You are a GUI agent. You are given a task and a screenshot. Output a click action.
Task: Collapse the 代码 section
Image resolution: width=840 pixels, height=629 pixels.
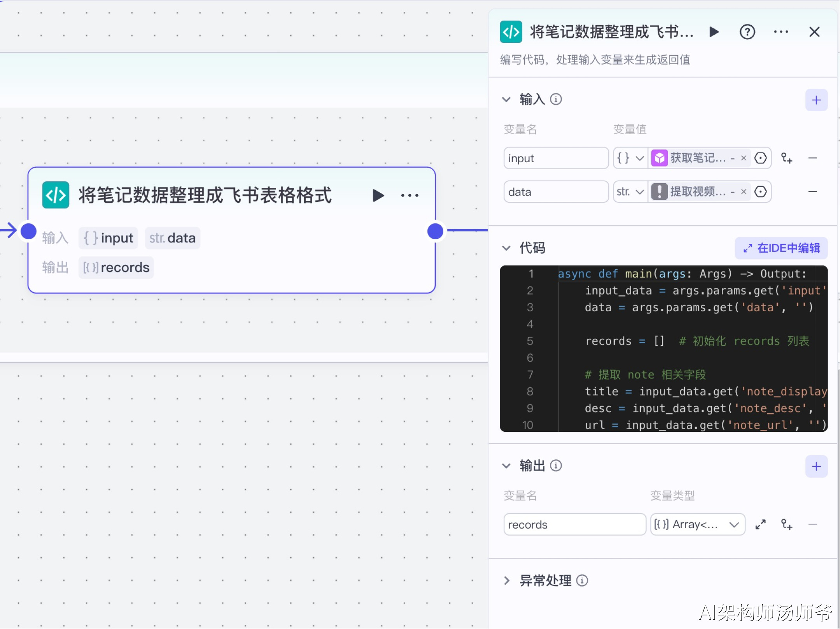(506, 248)
